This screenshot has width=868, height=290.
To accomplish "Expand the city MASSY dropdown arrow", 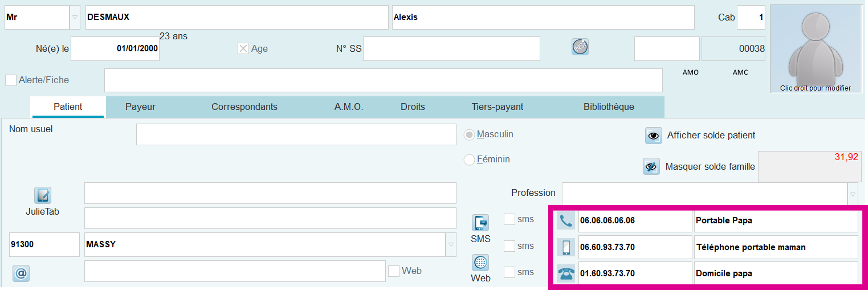I will (x=451, y=245).
